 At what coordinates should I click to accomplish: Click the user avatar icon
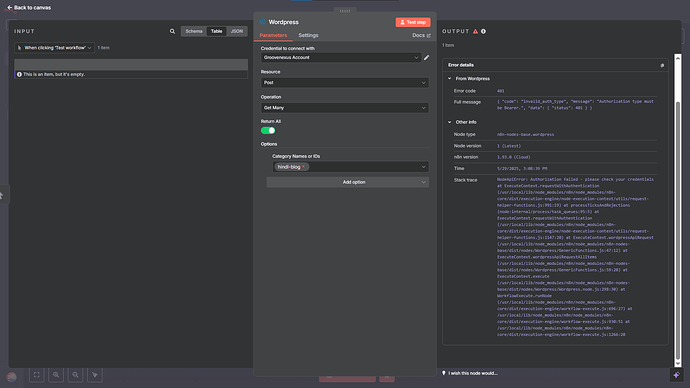click(x=11, y=377)
